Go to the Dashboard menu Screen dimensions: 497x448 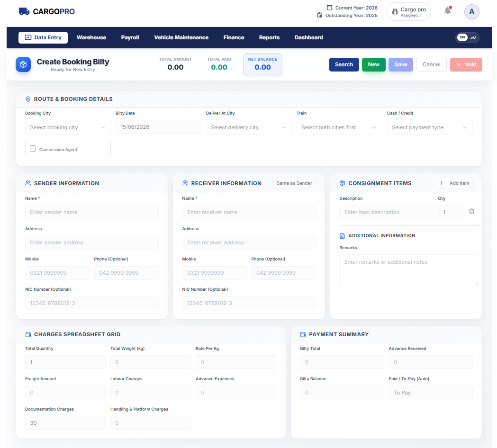309,37
